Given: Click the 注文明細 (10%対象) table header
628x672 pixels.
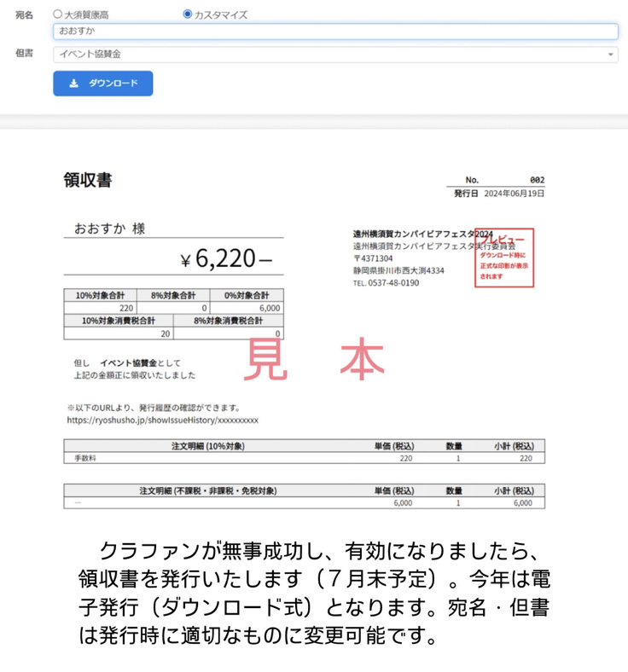Looking at the screenshot, I should click(x=207, y=445).
